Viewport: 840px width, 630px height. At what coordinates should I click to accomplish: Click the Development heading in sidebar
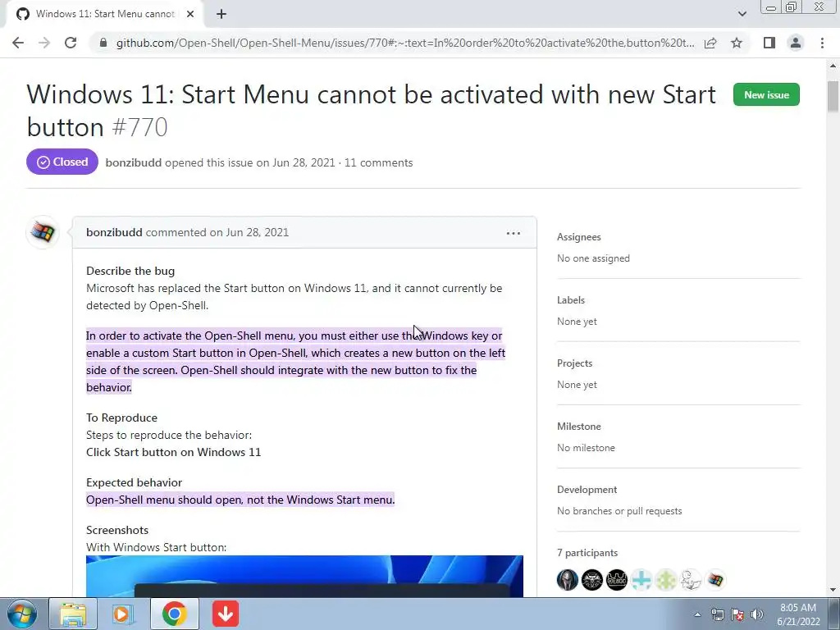(587, 490)
